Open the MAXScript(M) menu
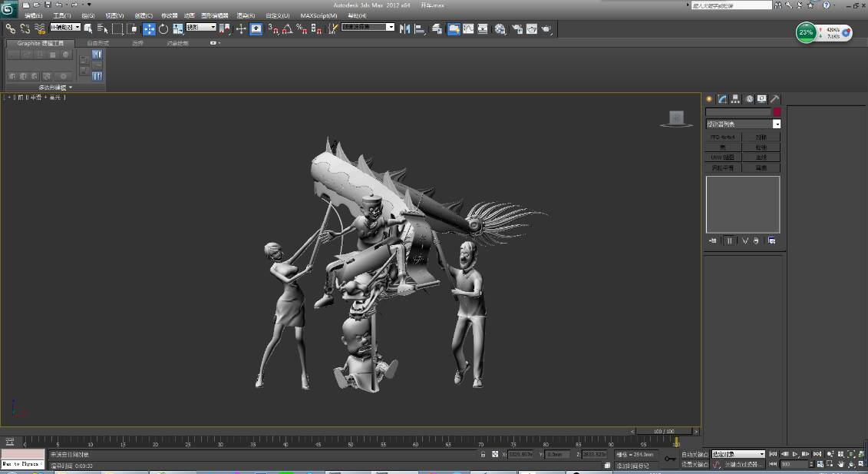868x474 pixels. pos(318,15)
